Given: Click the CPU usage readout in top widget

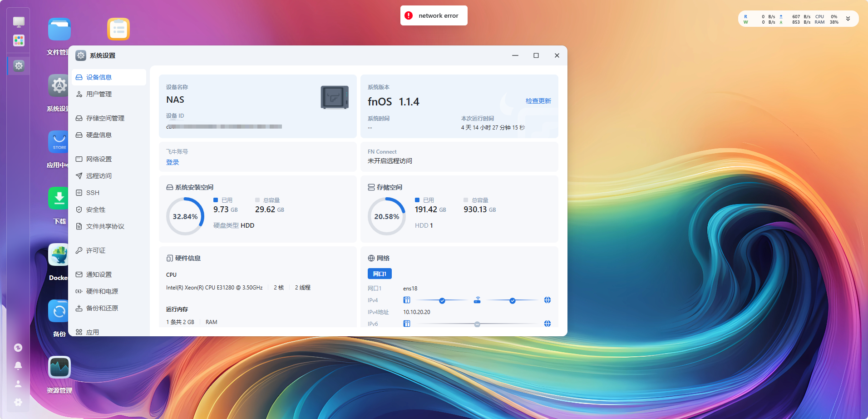Looking at the screenshot, I should 826,17.
